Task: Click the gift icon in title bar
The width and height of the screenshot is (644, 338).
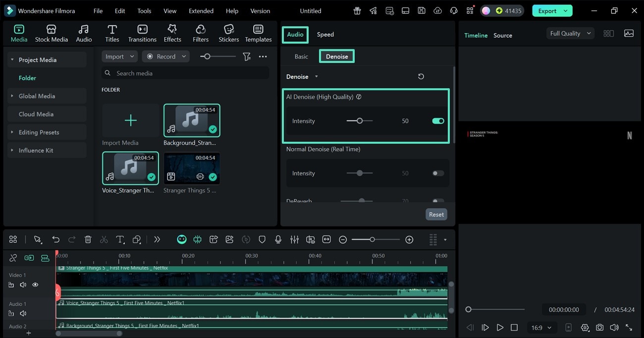Action: coord(357,10)
